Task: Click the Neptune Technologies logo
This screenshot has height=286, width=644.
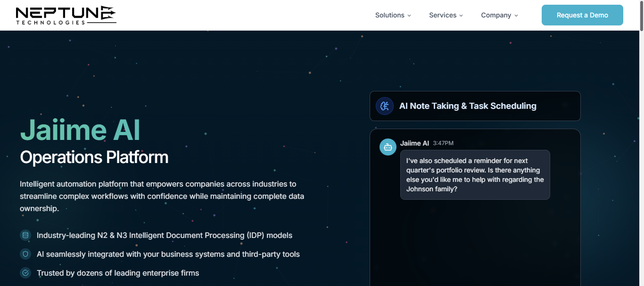Action: (x=66, y=15)
